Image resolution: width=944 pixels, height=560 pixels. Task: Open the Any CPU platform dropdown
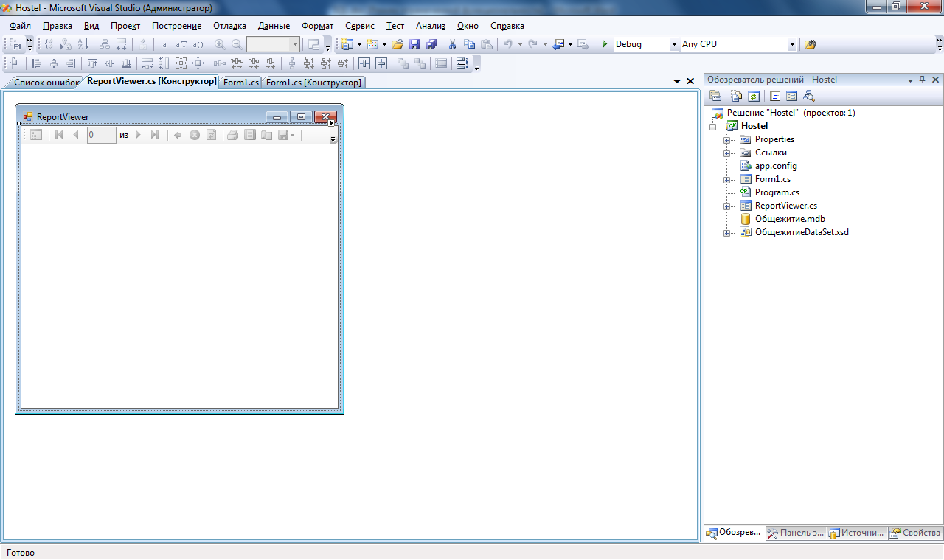[x=792, y=44]
